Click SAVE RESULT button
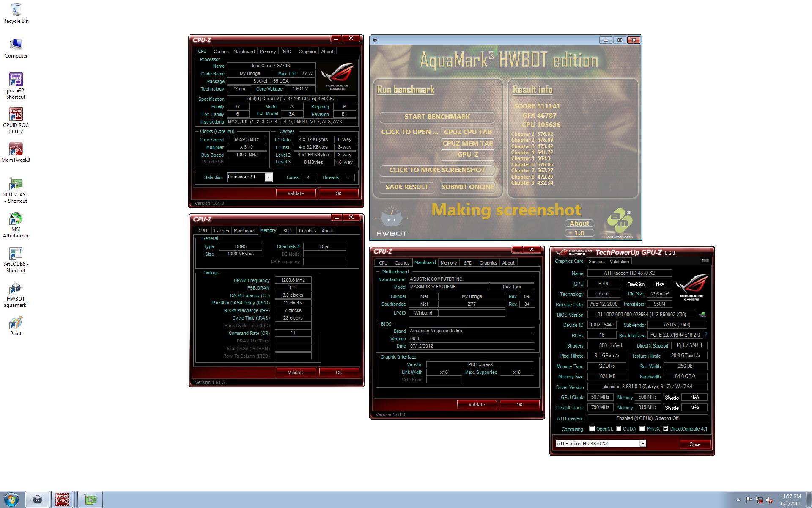This screenshot has width=812, height=508. [407, 187]
